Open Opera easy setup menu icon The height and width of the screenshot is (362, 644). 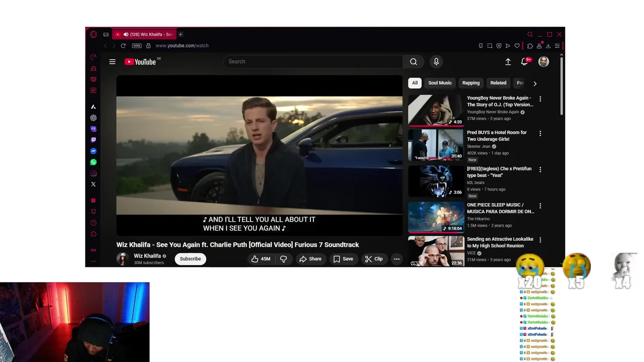point(557,46)
